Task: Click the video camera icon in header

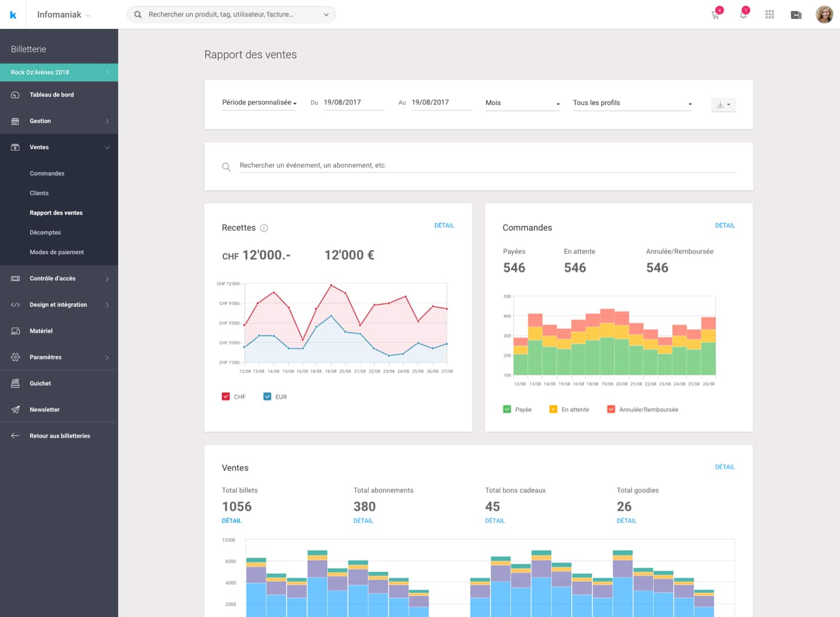Action: click(x=796, y=15)
